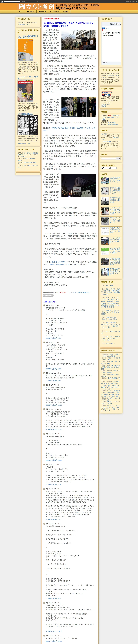Open the 電子書籍一覧 menu tab
The height and width of the screenshot is (644, 138).
click(42, 12)
